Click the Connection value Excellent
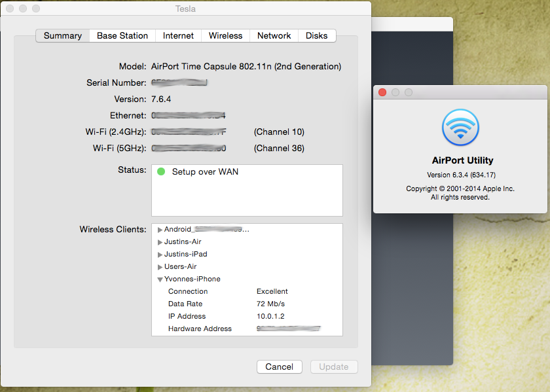550x392 pixels. [272, 291]
